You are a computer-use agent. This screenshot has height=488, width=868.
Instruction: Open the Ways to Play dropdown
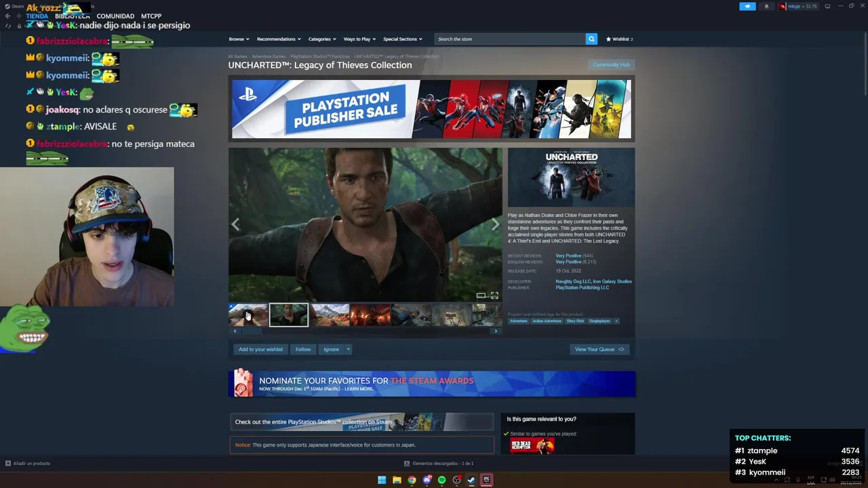click(359, 39)
